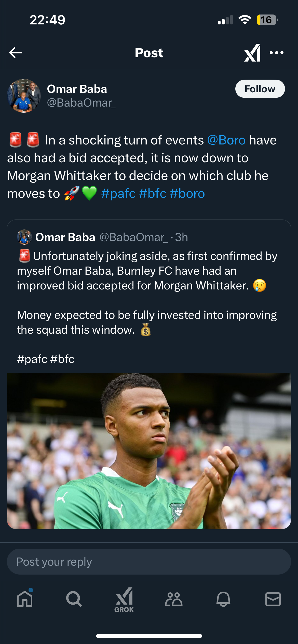Open the Grok tab in bottom bar

coord(124,600)
